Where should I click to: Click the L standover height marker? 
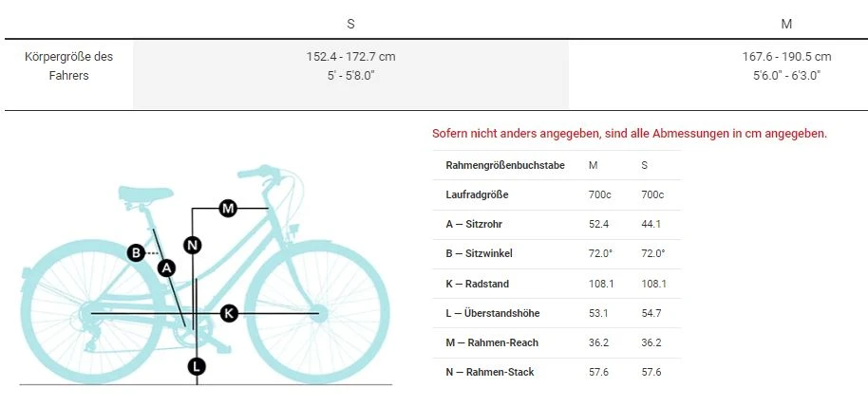(x=197, y=365)
